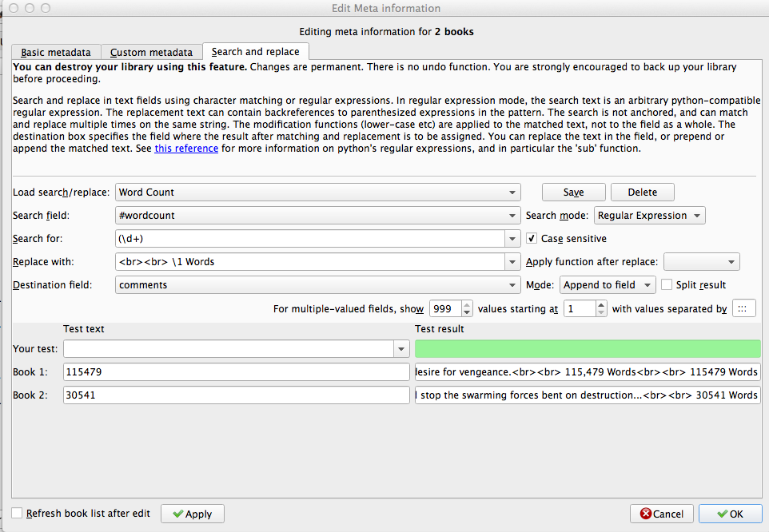
Task: Save the current search/replace
Action: [x=573, y=193]
